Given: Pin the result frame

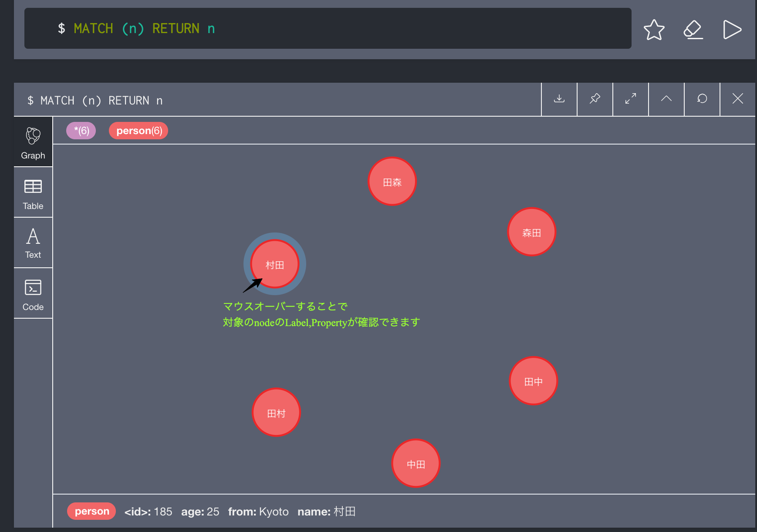Looking at the screenshot, I should 595,99.
